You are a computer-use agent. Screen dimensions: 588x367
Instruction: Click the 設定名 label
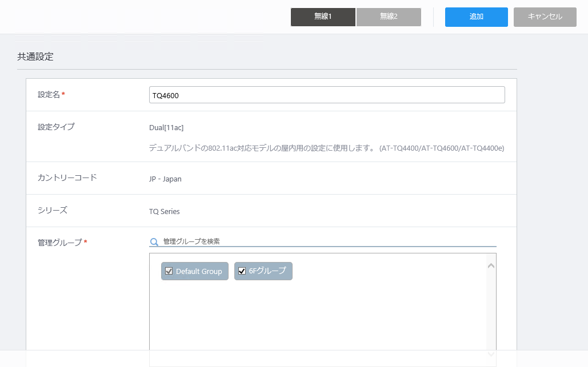pyautogui.click(x=49, y=95)
